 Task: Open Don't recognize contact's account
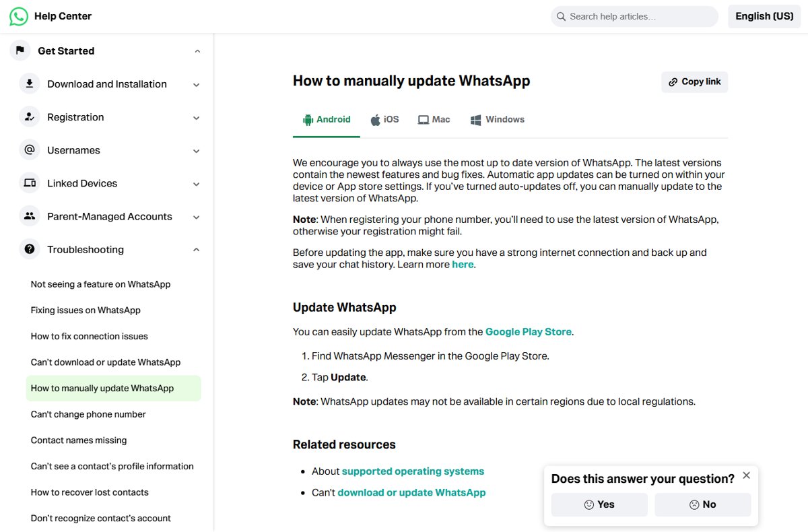100,519
